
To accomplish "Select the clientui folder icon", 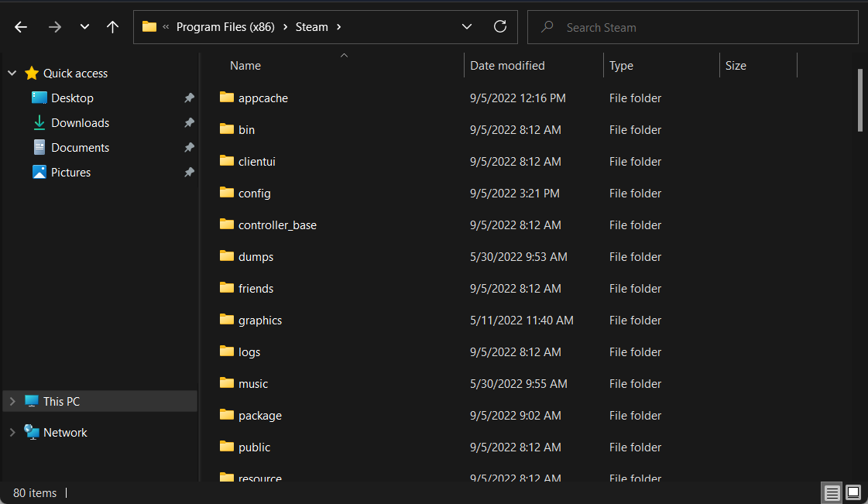I will [226, 161].
